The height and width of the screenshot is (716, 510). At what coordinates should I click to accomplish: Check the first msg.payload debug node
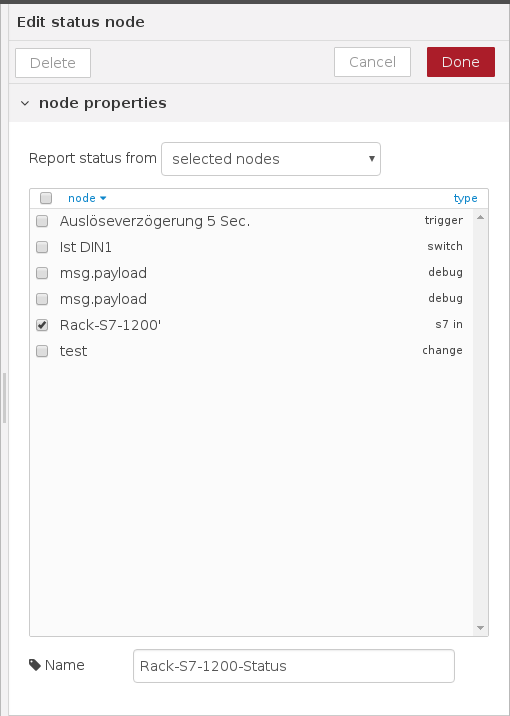coord(42,273)
